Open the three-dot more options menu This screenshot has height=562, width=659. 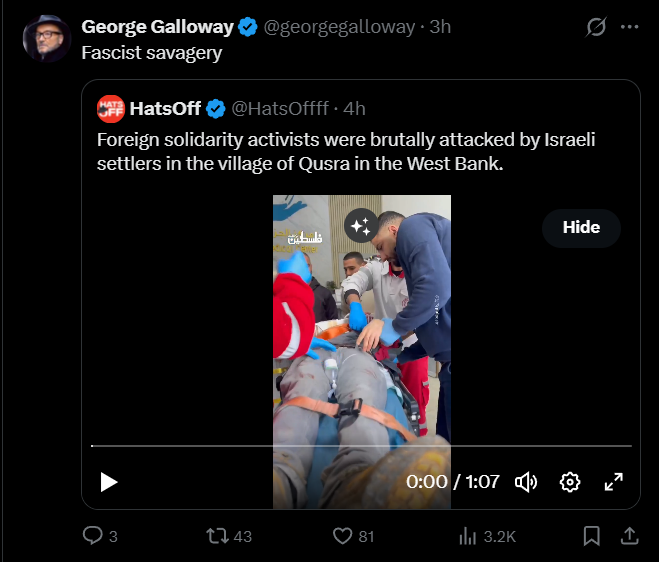click(629, 27)
